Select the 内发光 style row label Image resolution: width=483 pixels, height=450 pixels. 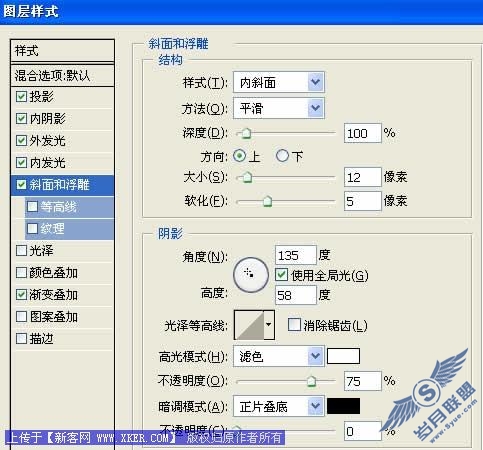tap(47, 163)
